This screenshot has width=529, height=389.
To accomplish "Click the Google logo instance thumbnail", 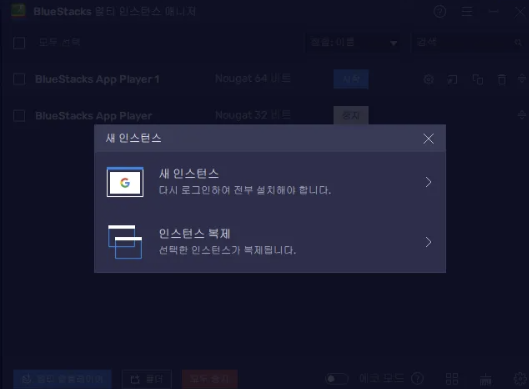I will tap(125, 182).
